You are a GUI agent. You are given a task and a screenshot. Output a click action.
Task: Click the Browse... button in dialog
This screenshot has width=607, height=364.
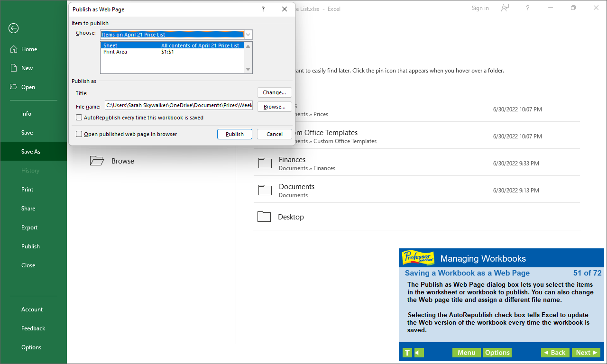pos(275,107)
